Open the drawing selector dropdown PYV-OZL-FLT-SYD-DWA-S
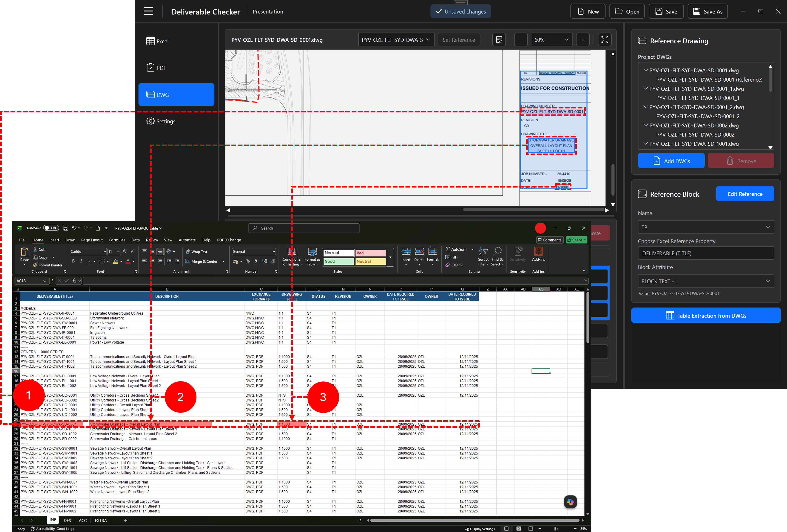Viewport: 787px width, 532px height. click(396, 40)
